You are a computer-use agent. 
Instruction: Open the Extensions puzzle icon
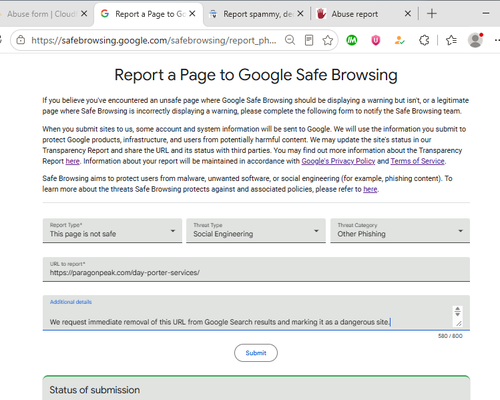(x=424, y=40)
